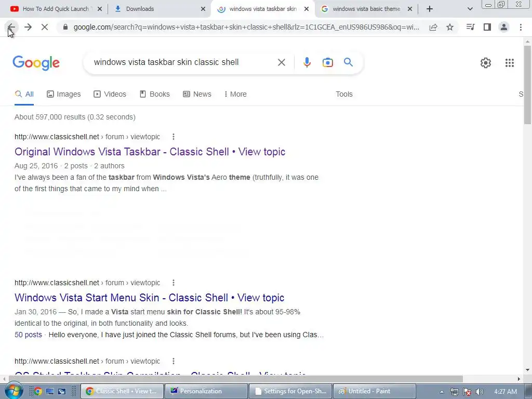The image size is (532, 399).
Task: Stop loading the page
Action: click(45, 27)
